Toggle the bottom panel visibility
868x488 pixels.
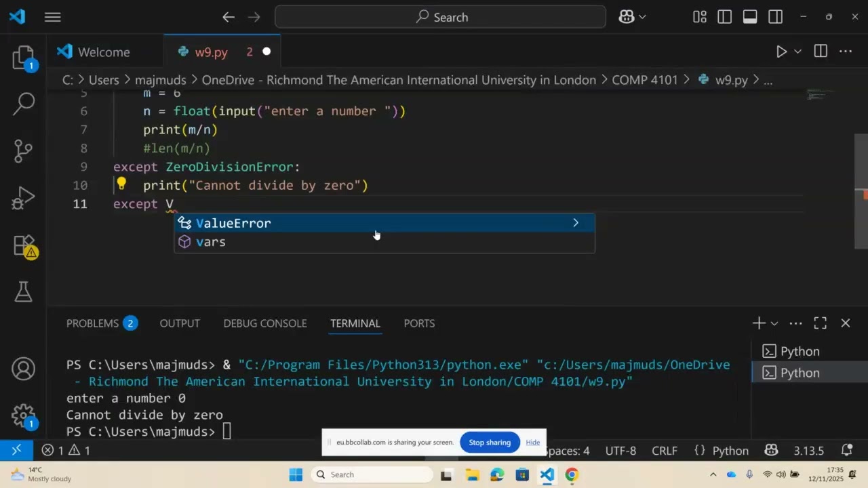click(750, 17)
